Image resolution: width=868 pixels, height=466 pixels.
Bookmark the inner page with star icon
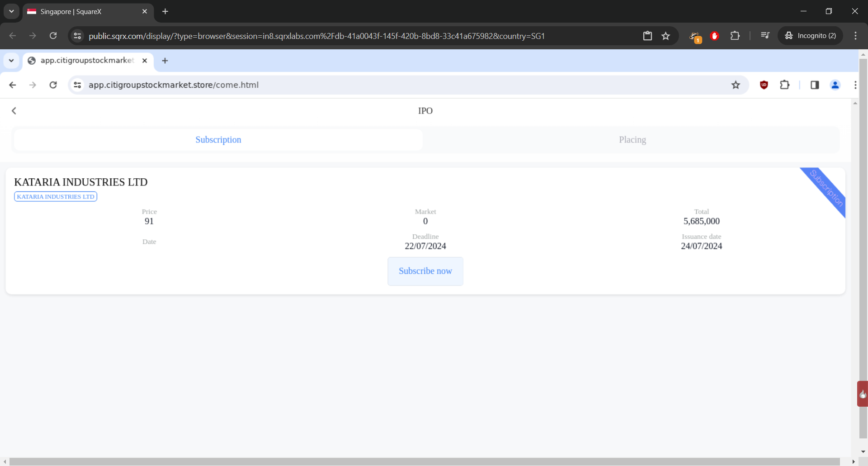point(736,85)
